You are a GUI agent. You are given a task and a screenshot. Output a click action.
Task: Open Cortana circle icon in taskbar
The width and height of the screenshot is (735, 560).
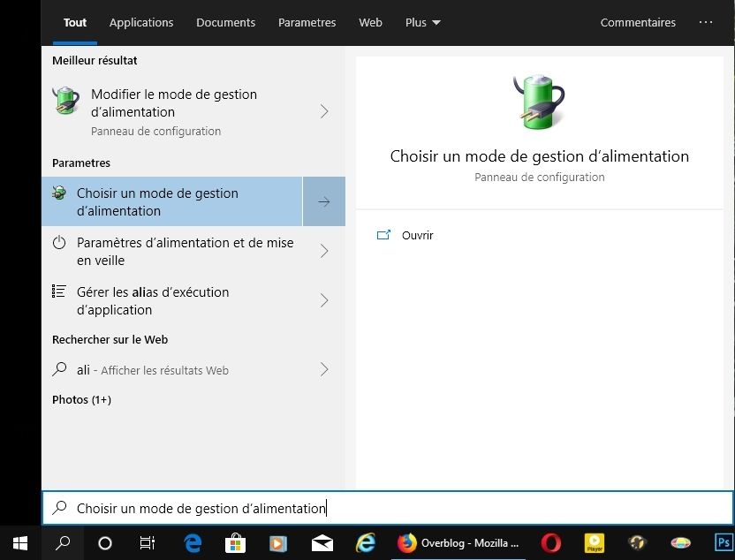[x=104, y=543]
